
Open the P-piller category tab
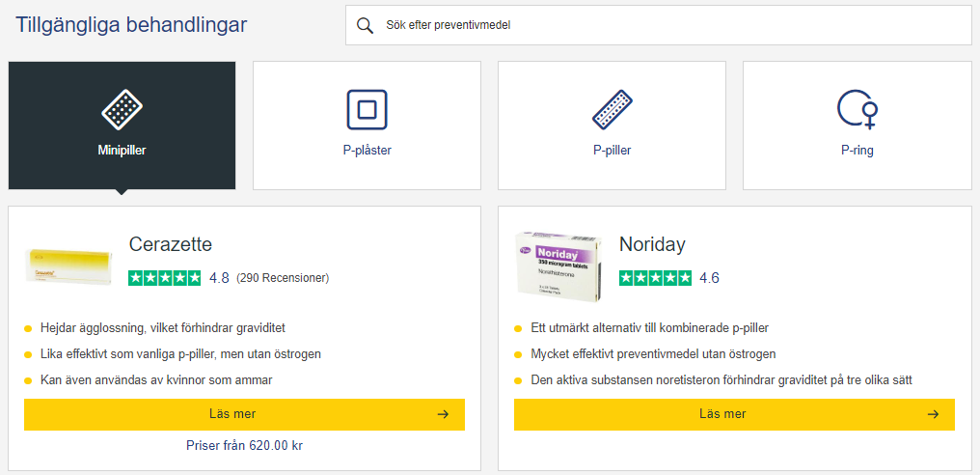pyautogui.click(x=612, y=126)
